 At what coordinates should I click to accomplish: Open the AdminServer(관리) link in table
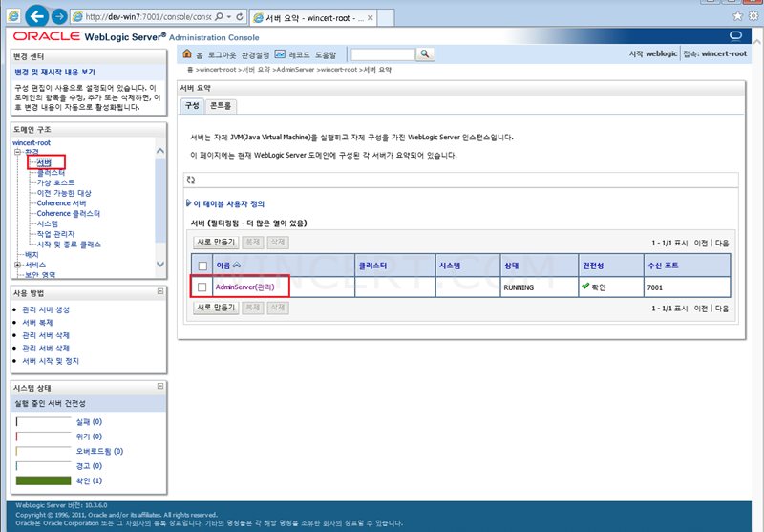[x=245, y=287]
